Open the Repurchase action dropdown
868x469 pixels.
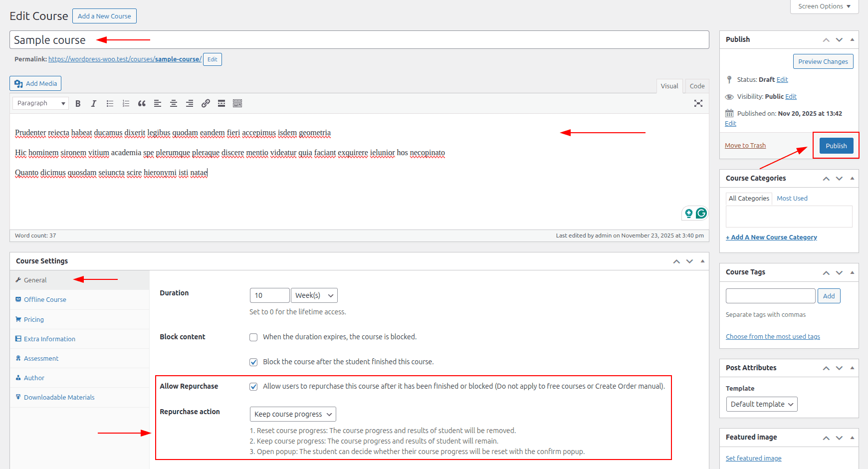point(293,414)
